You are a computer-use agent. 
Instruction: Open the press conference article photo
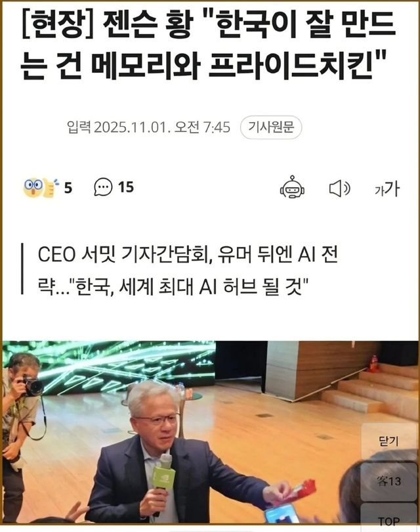point(210,432)
